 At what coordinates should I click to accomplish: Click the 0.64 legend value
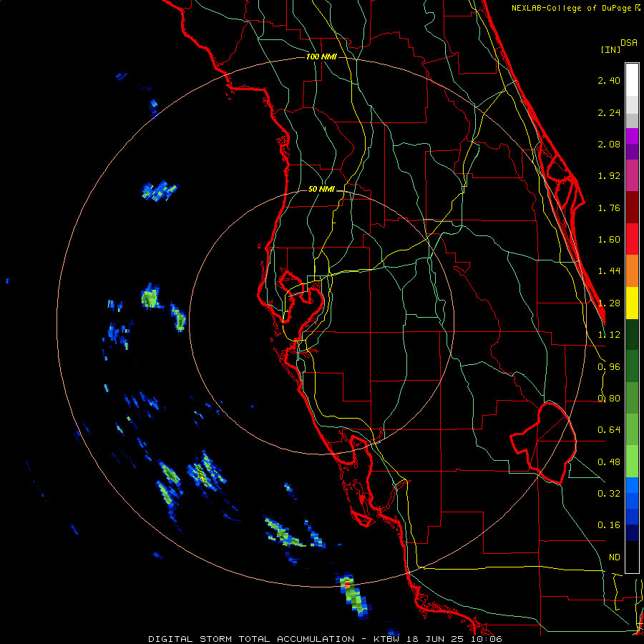click(609, 430)
